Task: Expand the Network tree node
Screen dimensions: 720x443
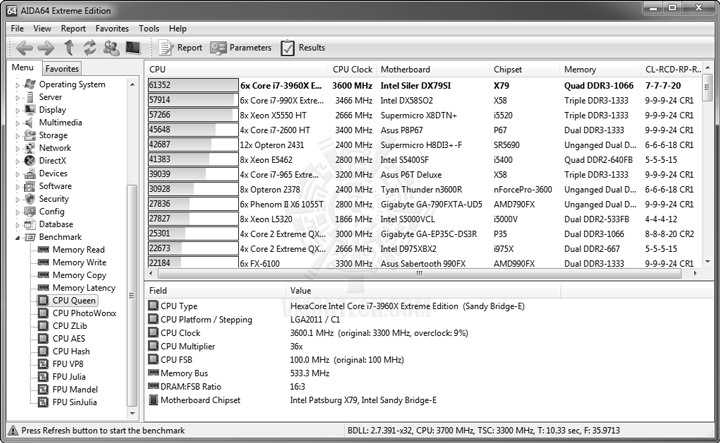Action: (x=18, y=148)
